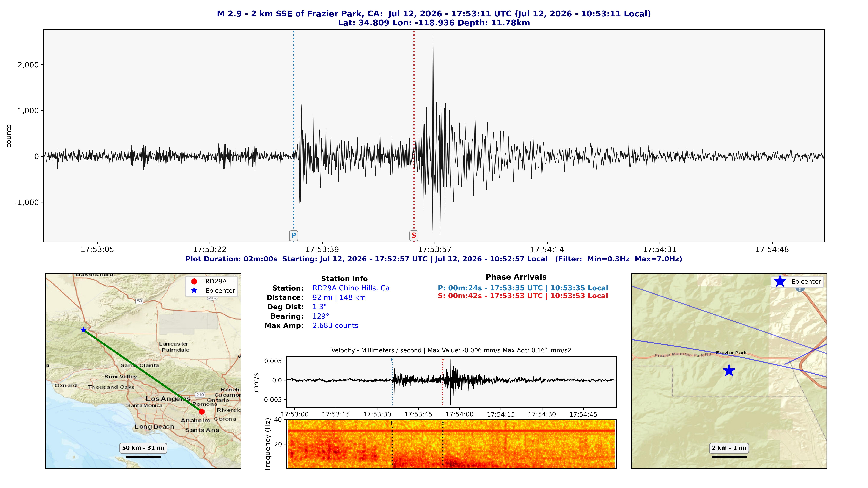Viewport: 868px width, 488px height.
Task: Click the boxed P marker on main seismogram
Action: point(294,235)
